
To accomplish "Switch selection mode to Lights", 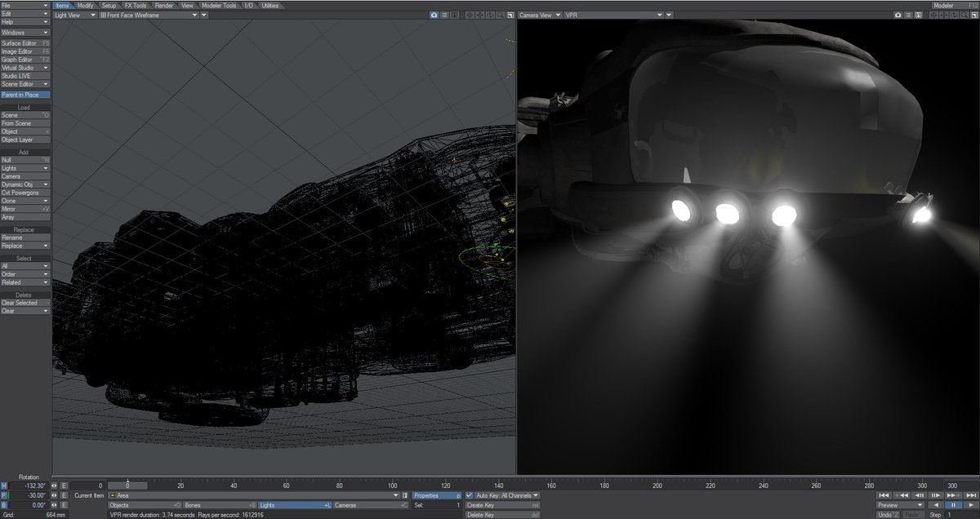I will [295, 505].
